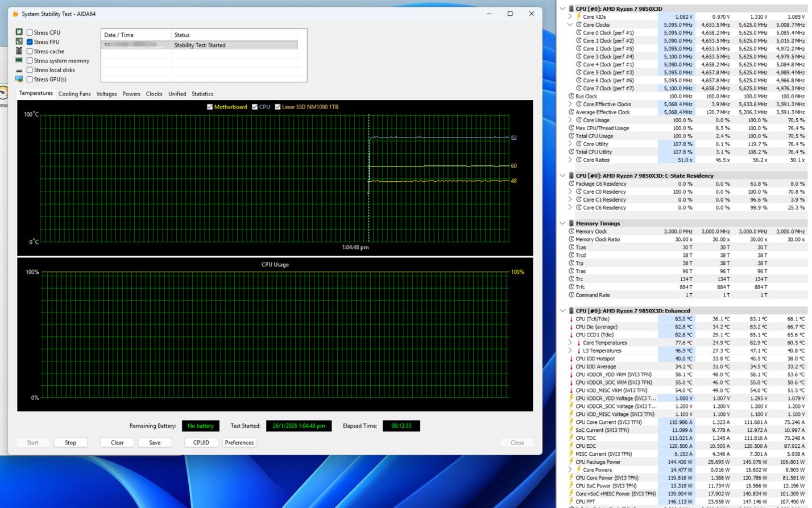Hide the Motherboard temperature graph line
The width and height of the screenshot is (812, 508).
pos(210,107)
